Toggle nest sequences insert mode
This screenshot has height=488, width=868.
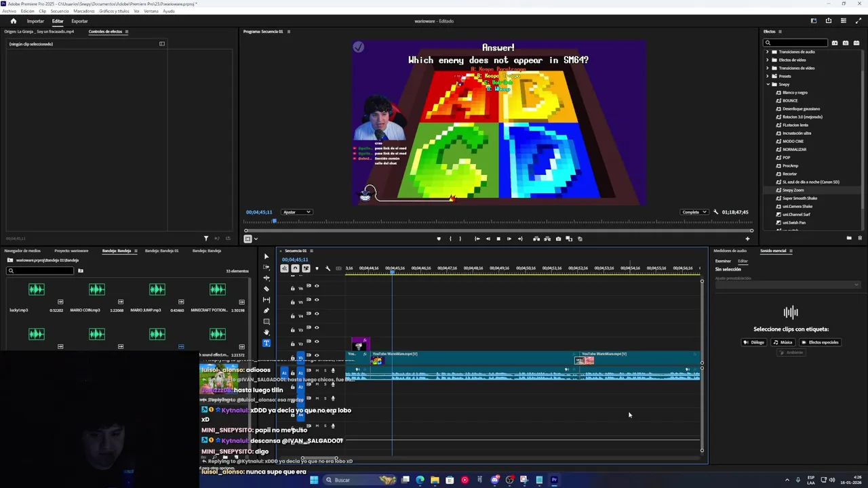(284, 268)
